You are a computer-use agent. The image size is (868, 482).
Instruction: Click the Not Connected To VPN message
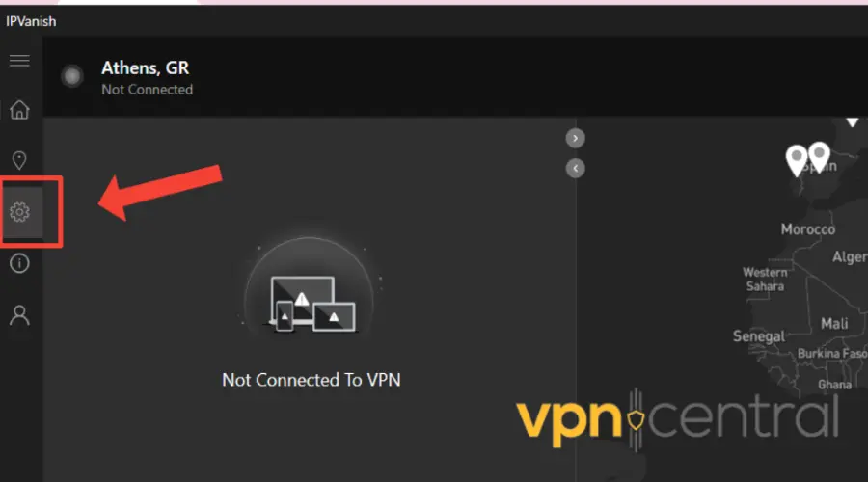coord(312,380)
